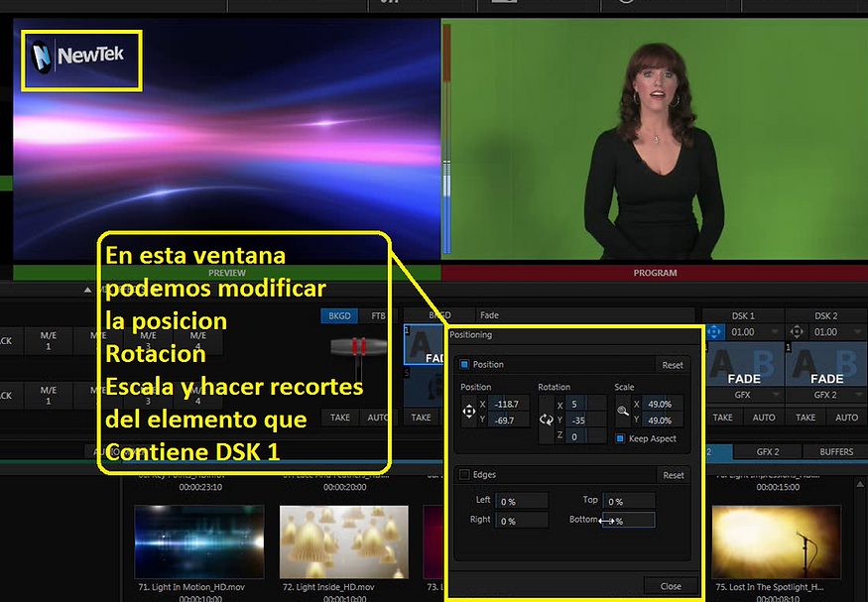Collapse the panel using the small triangle expander

tap(87, 290)
